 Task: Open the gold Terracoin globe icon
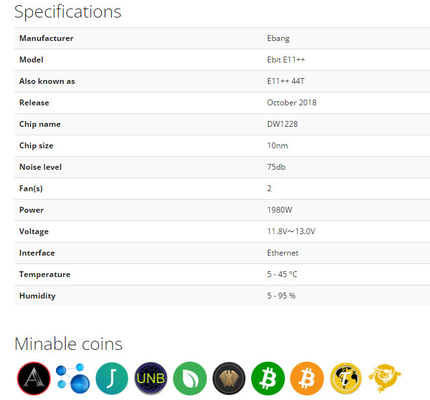coord(346,378)
